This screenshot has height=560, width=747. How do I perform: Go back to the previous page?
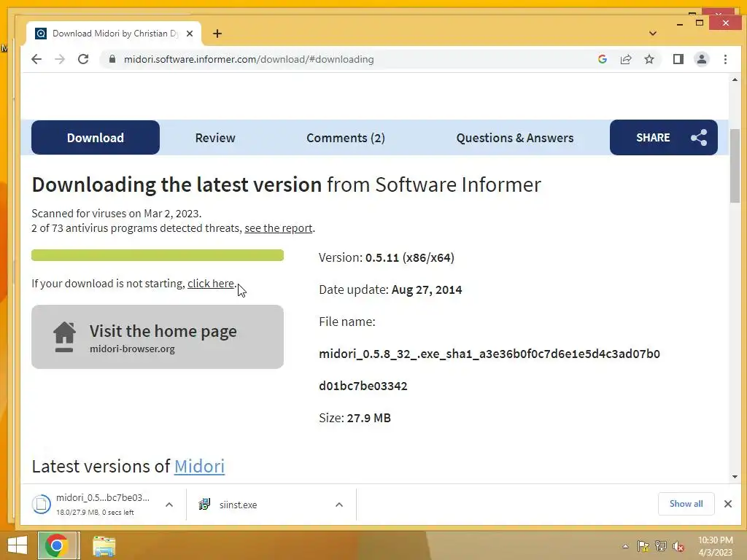[x=36, y=59]
